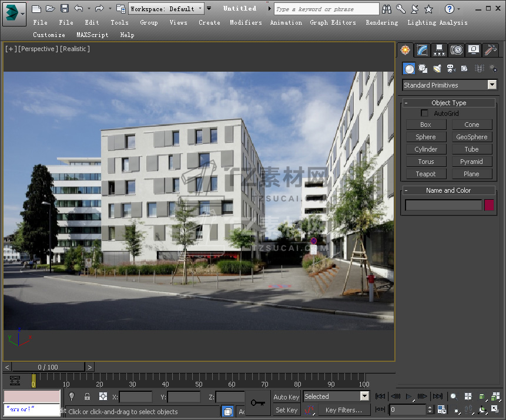
Task: Click the Favorites star icon
Action: tap(428, 9)
